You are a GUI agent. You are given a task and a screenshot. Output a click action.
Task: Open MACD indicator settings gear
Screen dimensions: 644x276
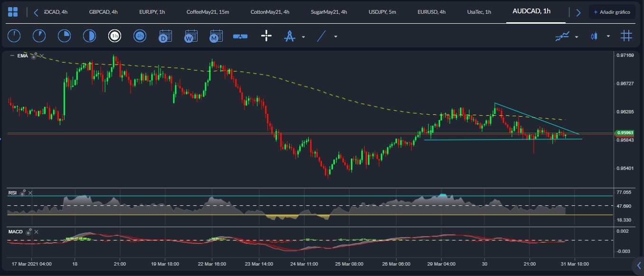point(28,231)
